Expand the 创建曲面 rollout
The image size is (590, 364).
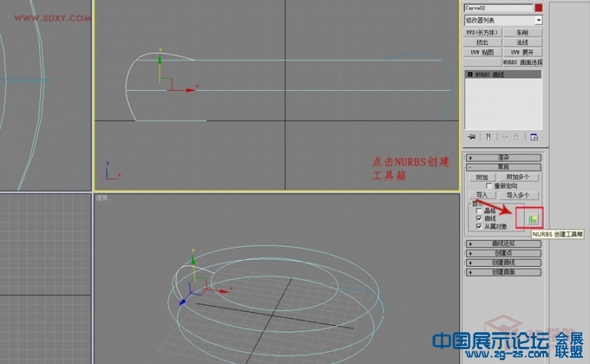(504, 272)
